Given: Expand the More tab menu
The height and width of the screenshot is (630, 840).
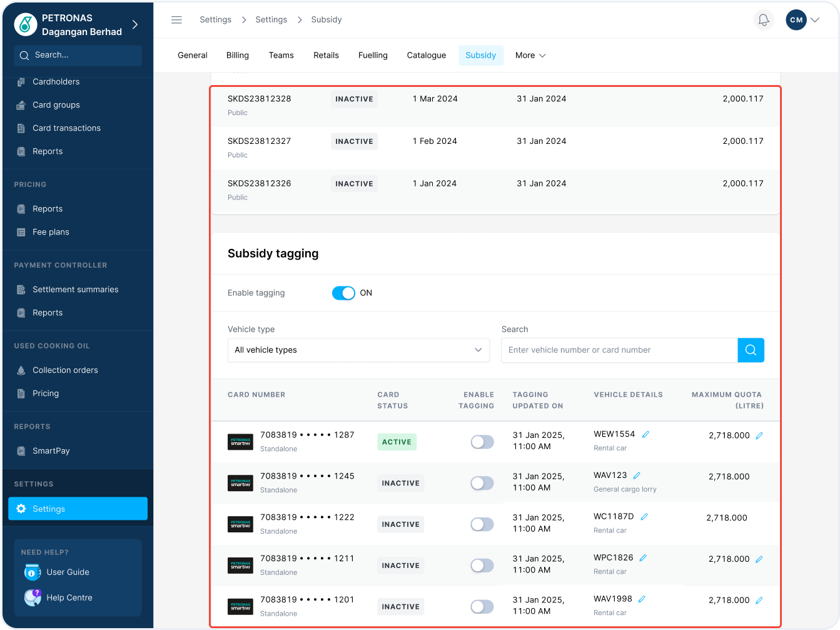Looking at the screenshot, I should pos(530,55).
